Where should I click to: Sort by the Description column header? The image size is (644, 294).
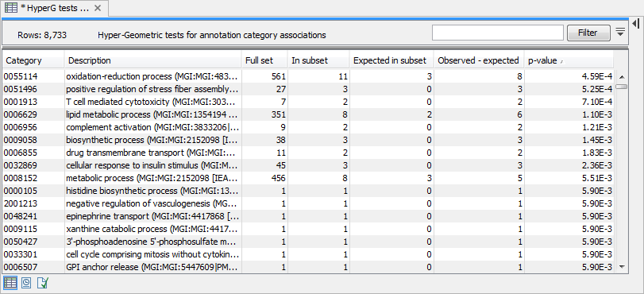tap(152, 60)
